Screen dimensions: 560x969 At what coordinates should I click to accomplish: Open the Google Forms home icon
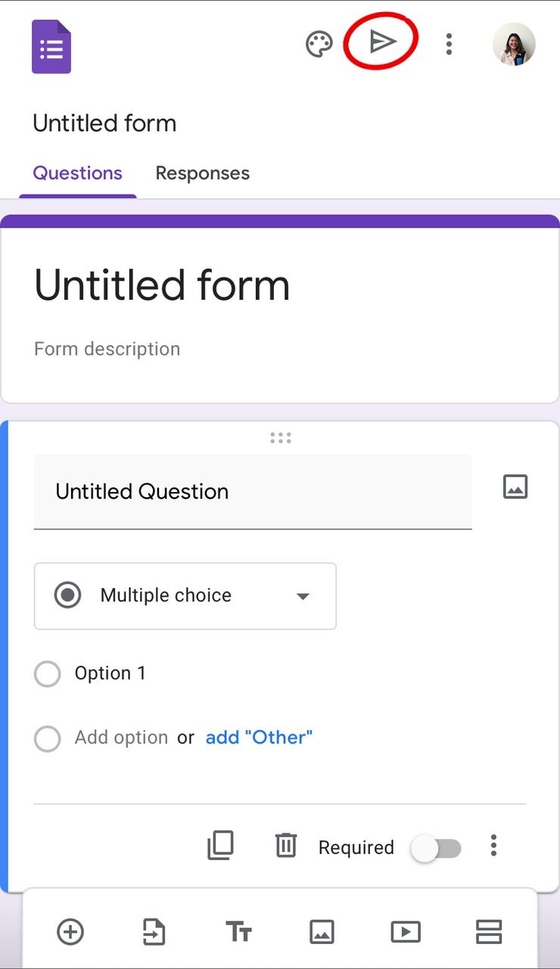coord(51,47)
